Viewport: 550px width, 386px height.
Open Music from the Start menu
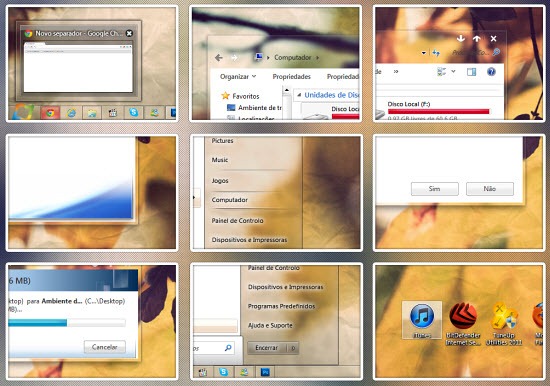220,160
